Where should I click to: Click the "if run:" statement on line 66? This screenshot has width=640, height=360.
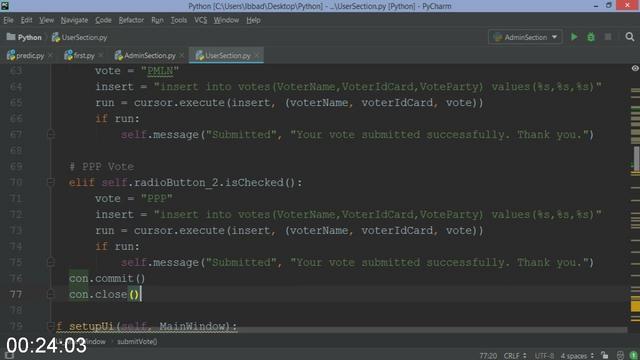coord(117,119)
